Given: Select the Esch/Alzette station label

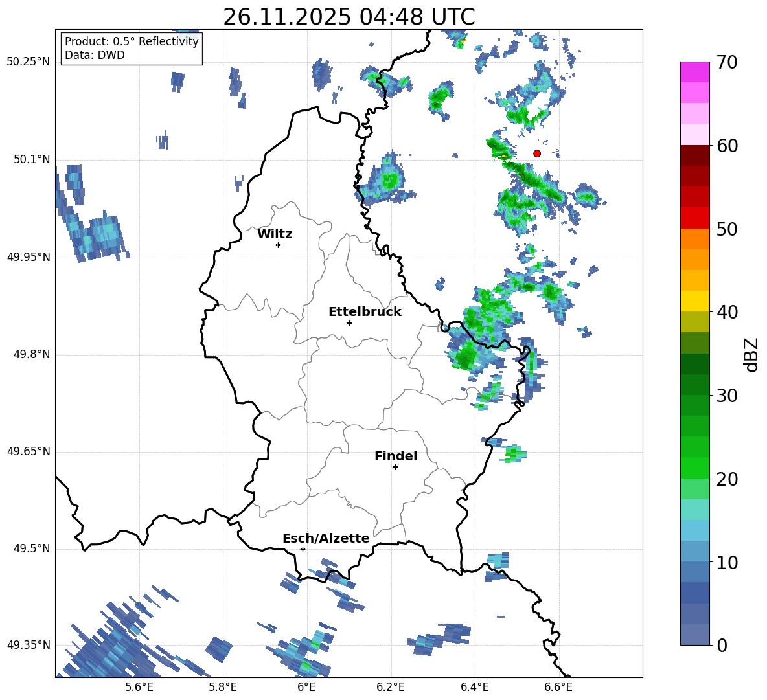Looking at the screenshot, I should [326, 538].
